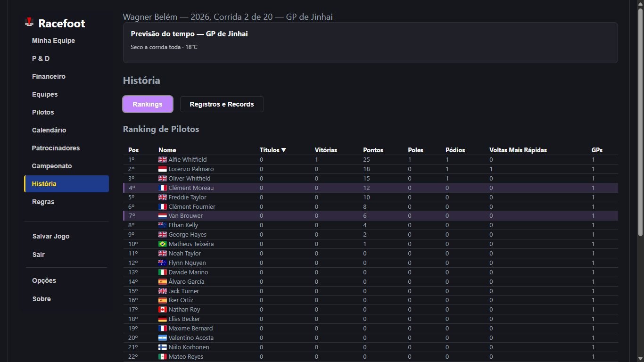Click the Brazilian flag beside Matheus Teixeira
This screenshot has width=644, height=362.
tap(163, 244)
